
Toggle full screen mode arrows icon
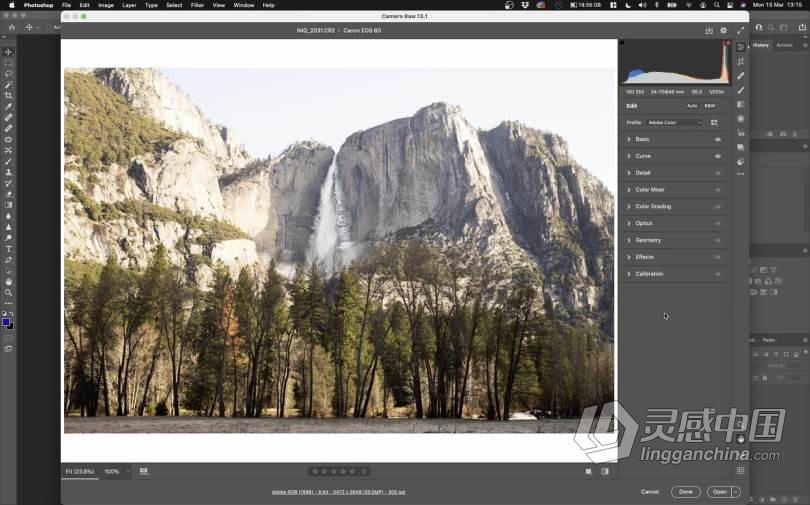741,30
